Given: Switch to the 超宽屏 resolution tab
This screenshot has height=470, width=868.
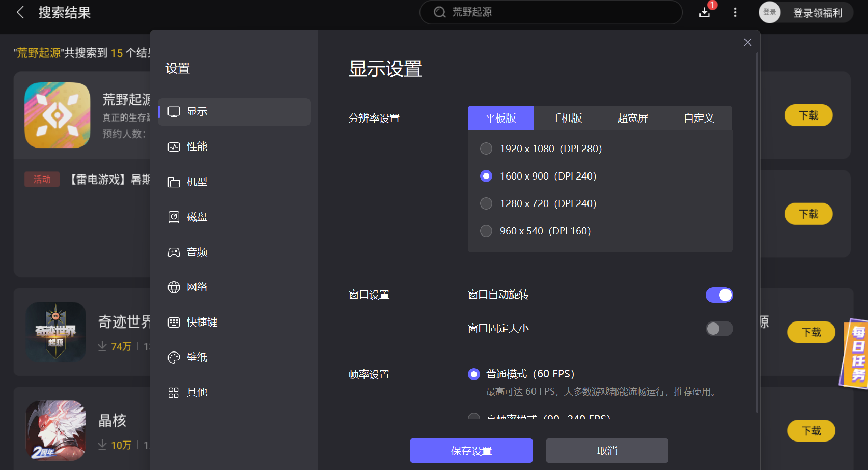Looking at the screenshot, I should [x=633, y=118].
